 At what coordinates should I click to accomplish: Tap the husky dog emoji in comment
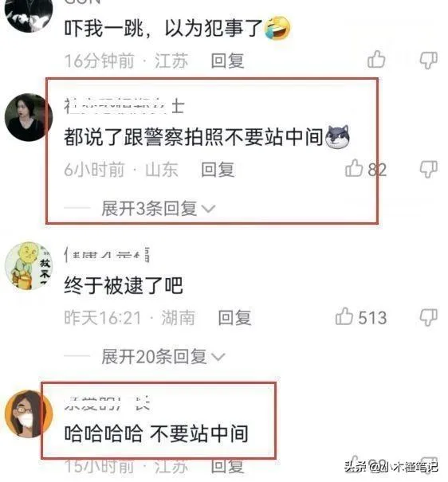click(337, 137)
